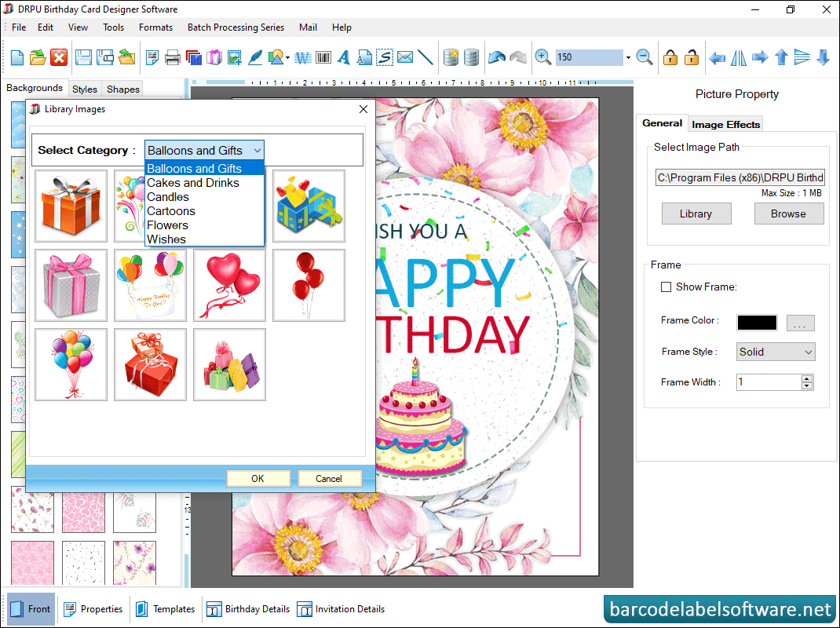The height and width of the screenshot is (628, 840).
Task: Close the Library Images dialog with X
Action: click(363, 109)
